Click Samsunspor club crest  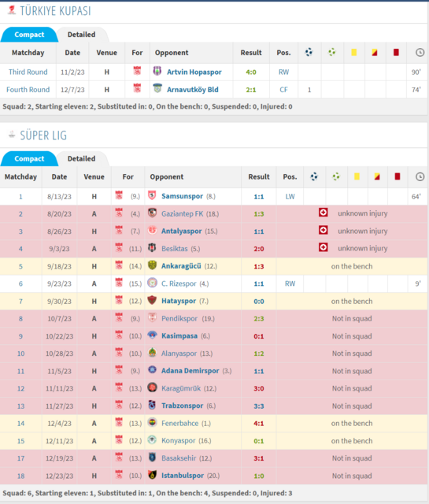(153, 195)
